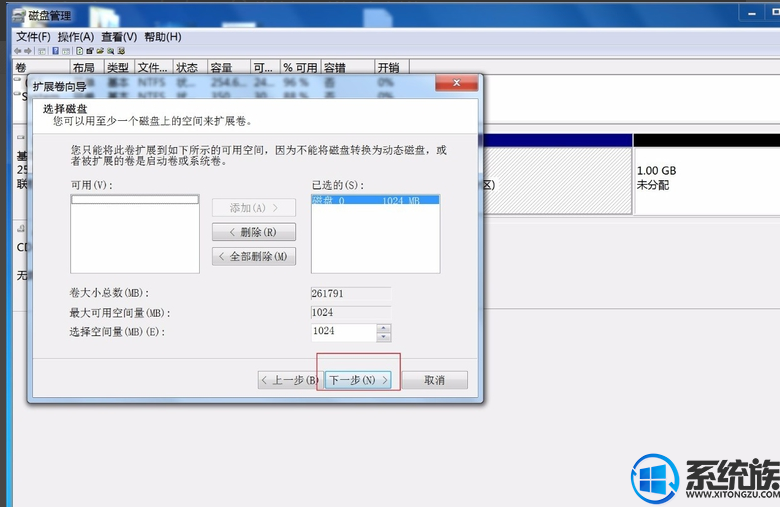Screen dimensions: 780x507
Task: Sort by the 文件... column header
Action: (154, 68)
